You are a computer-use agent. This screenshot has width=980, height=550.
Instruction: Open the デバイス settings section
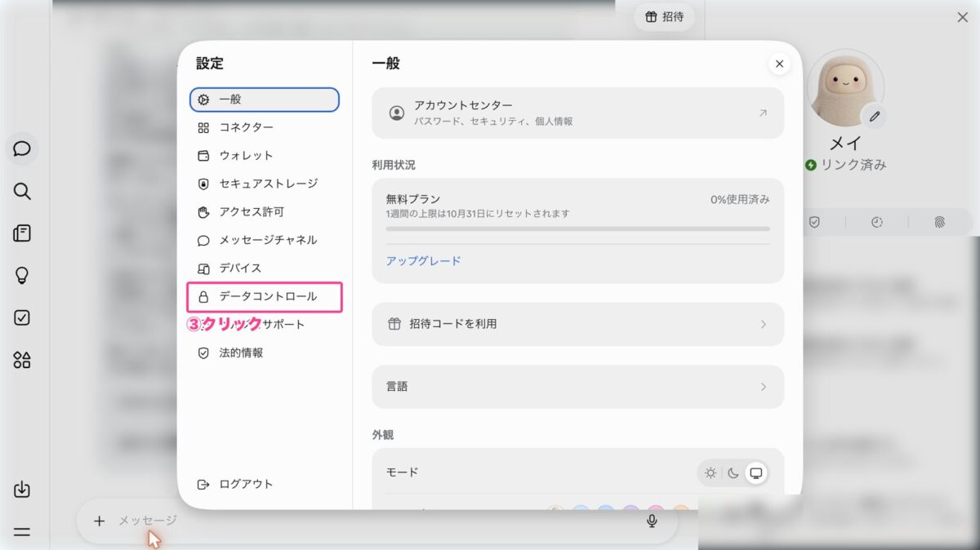pyautogui.click(x=265, y=268)
